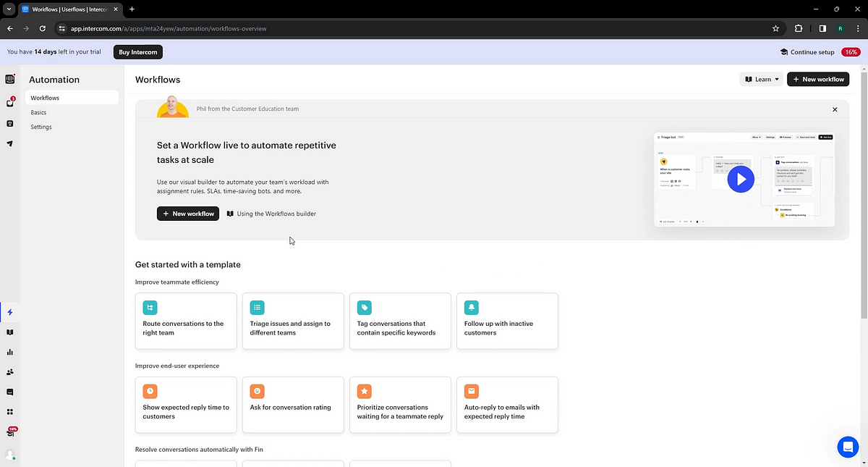Play the Workflows intro video

[x=741, y=179]
